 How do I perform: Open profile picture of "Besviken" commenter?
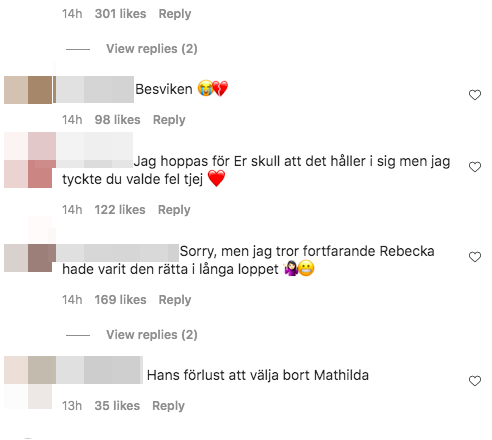tap(28, 90)
